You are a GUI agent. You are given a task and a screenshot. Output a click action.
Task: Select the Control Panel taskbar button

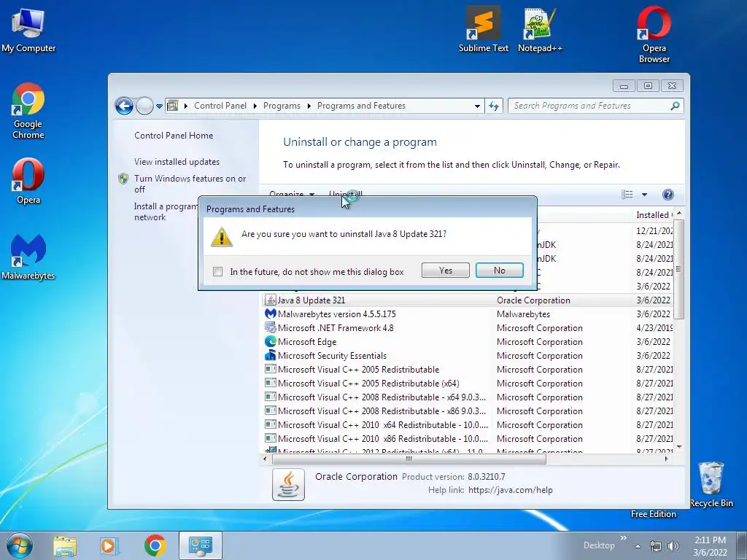(200, 545)
